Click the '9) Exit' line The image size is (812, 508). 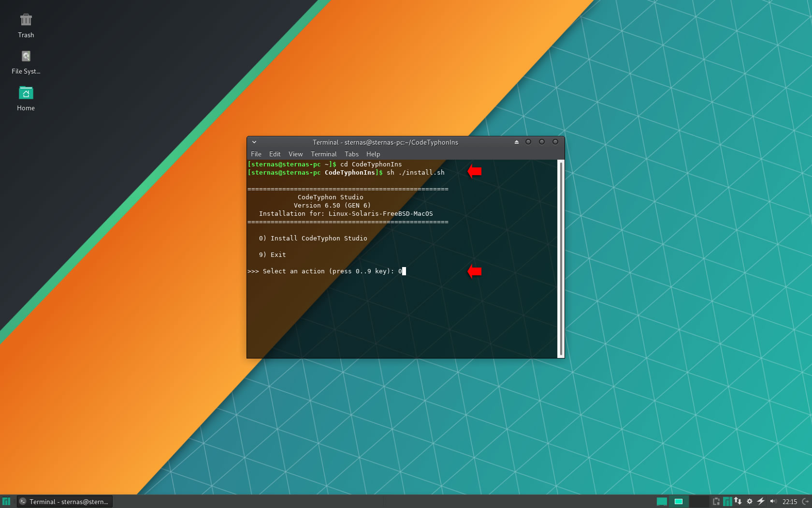tap(273, 255)
